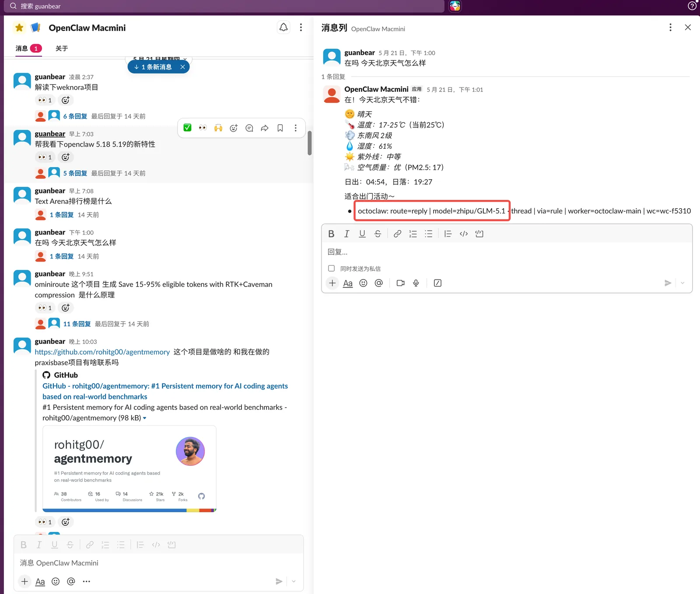Bookmark message for later in hover toolbar
This screenshot has width=700, height=594.
(x=280, y=128)
